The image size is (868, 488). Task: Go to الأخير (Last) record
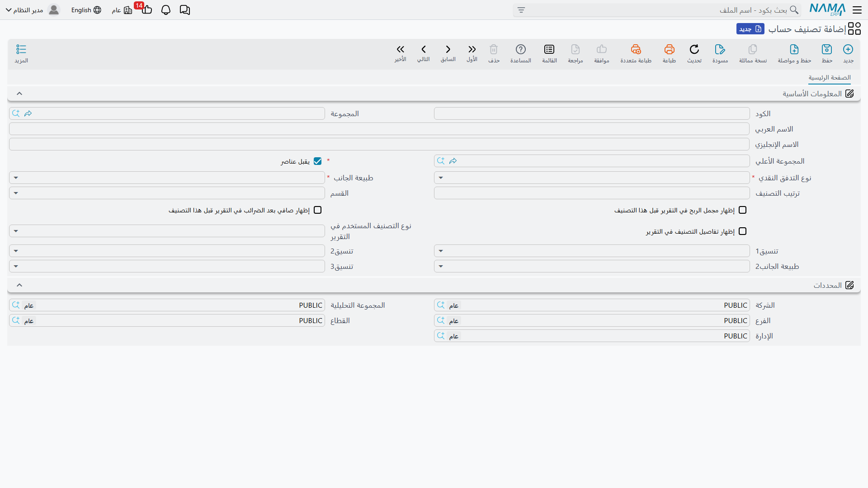pyautogui.click(x=400, y=49)
